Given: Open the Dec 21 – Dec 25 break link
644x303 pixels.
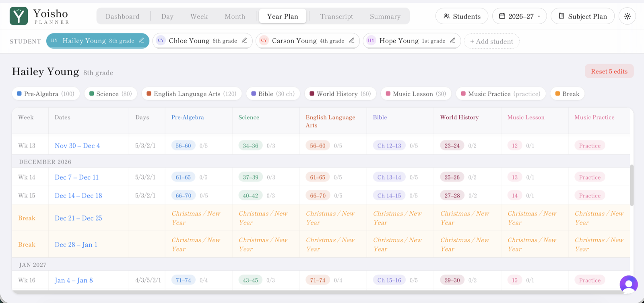Looking at the screenshot, I should pos(78,218).
